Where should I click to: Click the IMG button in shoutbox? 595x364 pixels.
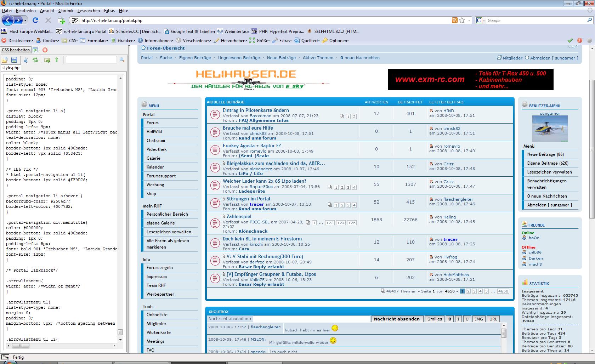[479, 319]
